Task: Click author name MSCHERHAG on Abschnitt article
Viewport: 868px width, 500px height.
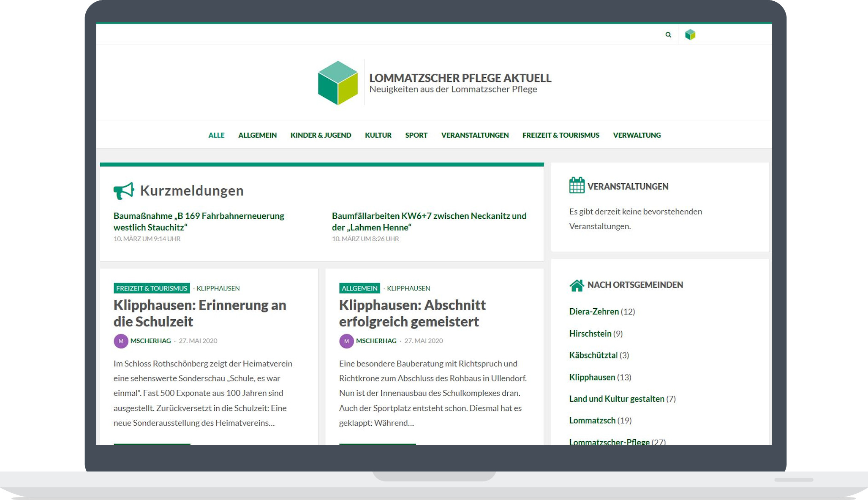Action: [x=376, y=341]
